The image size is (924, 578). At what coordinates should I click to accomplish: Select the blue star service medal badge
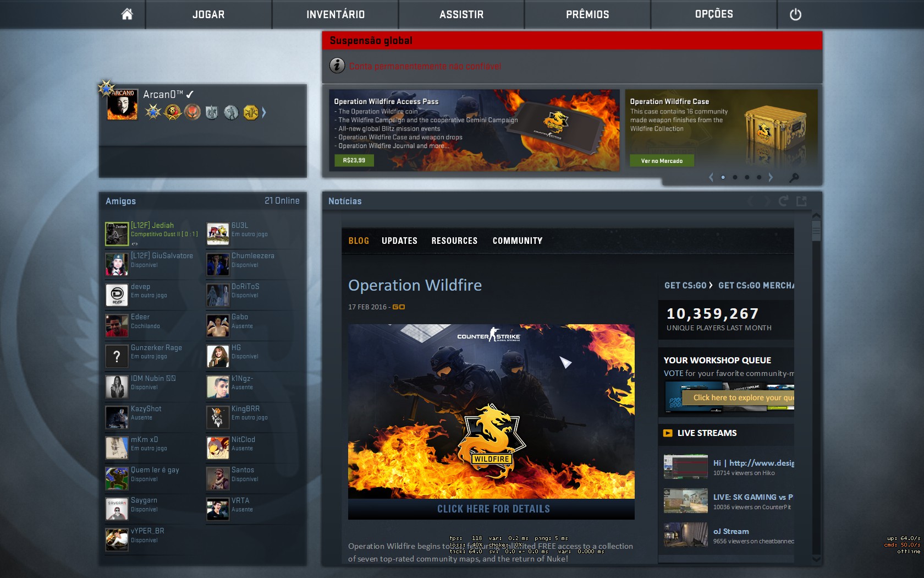(153, 112)
